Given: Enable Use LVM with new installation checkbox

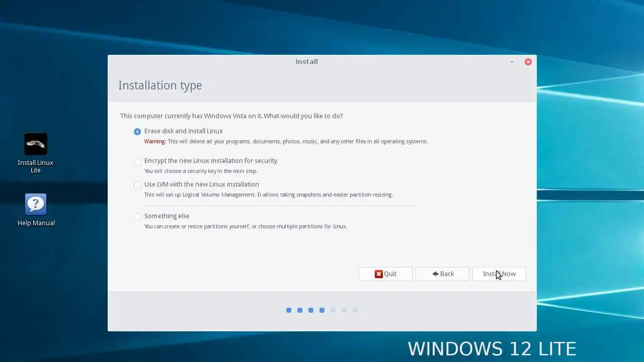Looking at the screenshot, I should (x=137, y=185).
